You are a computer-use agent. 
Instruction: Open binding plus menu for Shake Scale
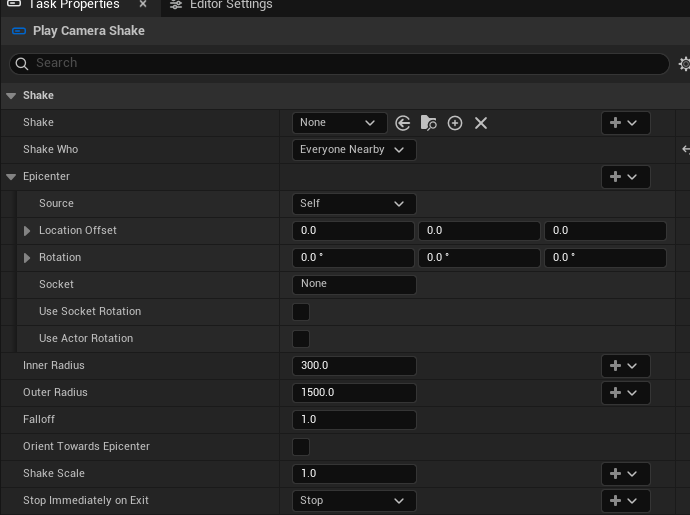(625, 474)
